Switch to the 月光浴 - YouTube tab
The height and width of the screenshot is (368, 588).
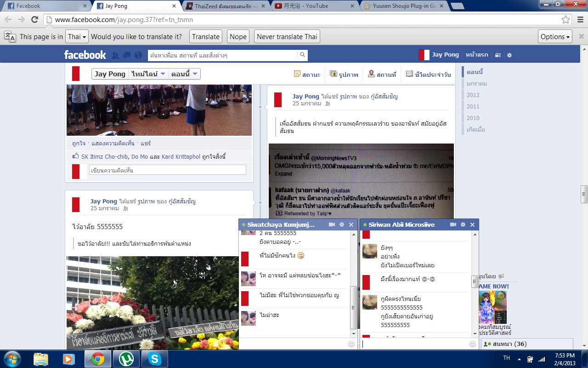(314, 6)
